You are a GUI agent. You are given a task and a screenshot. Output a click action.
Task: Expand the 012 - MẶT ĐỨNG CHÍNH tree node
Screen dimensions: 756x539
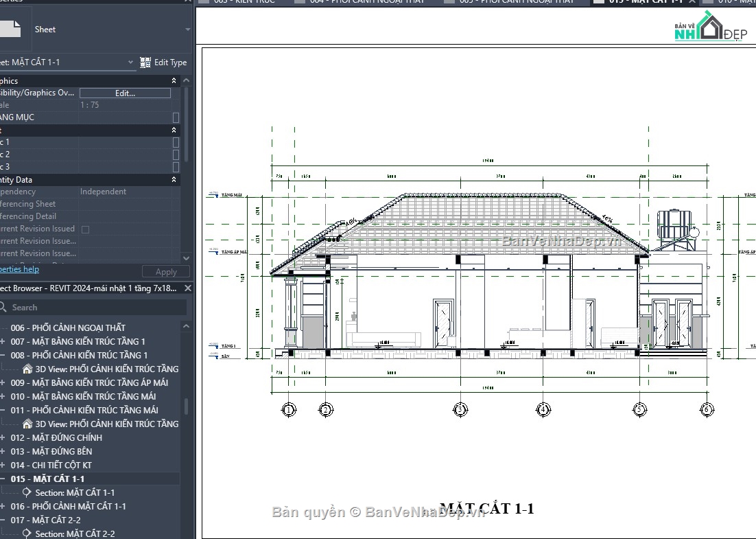click(4, 437)
